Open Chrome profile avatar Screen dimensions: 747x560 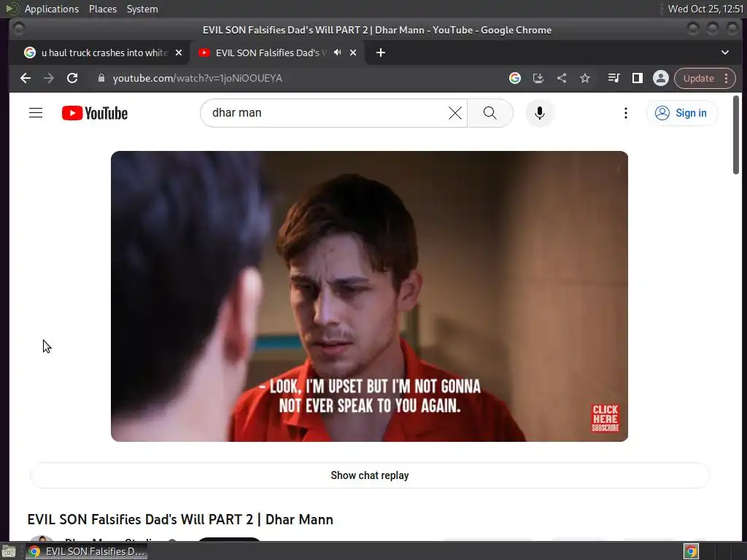click(661, 78)
